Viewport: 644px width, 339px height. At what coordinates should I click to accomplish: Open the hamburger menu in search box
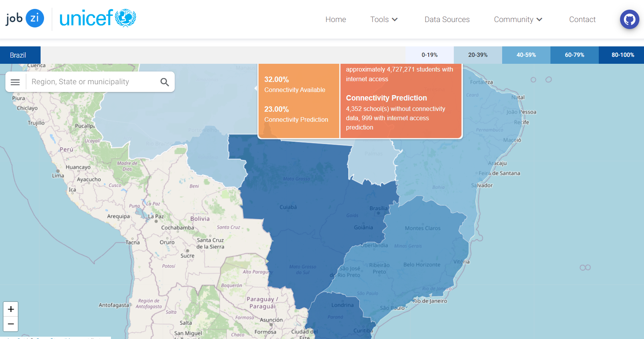coord(15,82)
